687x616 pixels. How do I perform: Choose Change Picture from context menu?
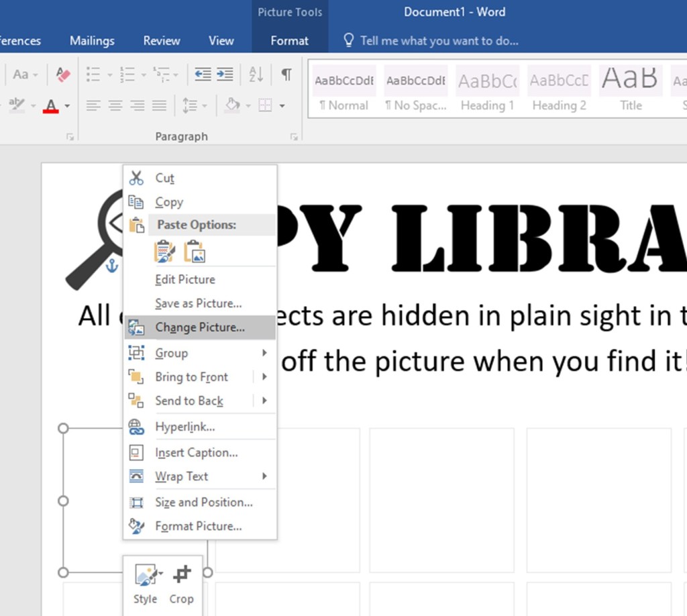pos(200,327)
